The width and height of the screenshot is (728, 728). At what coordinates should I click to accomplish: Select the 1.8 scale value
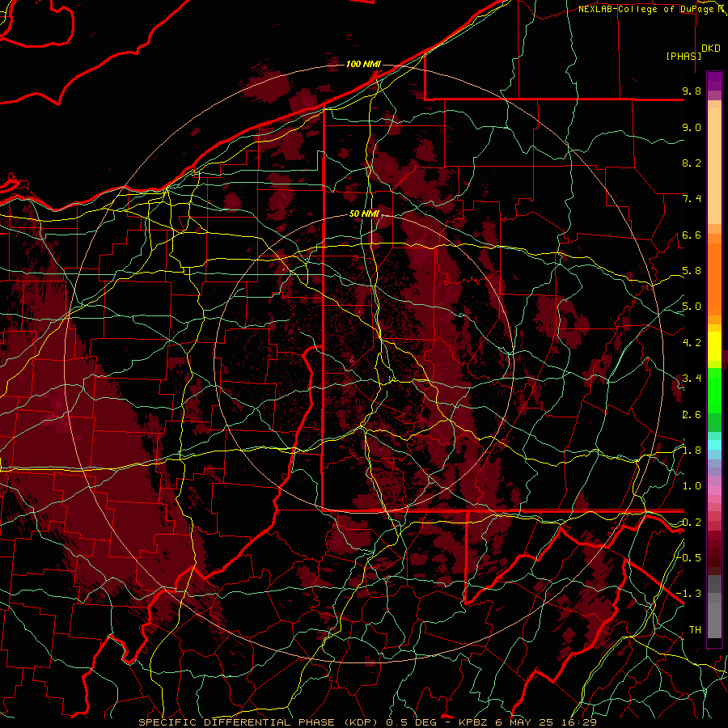pos(692,451)
